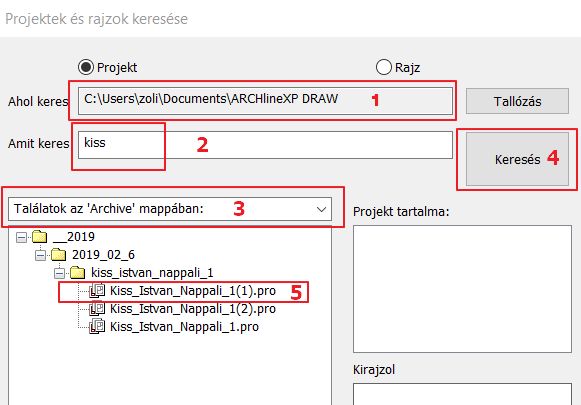Select the Rajz radio button

(x=384, y=67)
